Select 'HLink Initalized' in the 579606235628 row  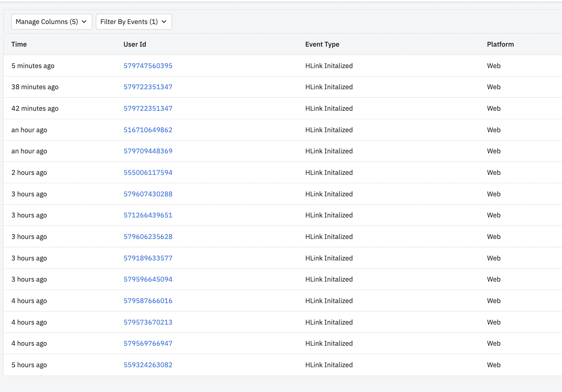329,236
